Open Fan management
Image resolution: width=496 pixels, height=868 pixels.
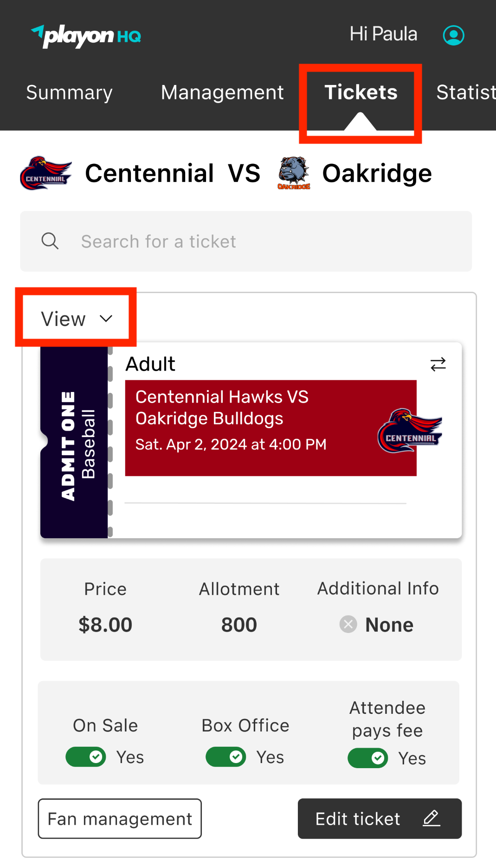coord(119,818)
